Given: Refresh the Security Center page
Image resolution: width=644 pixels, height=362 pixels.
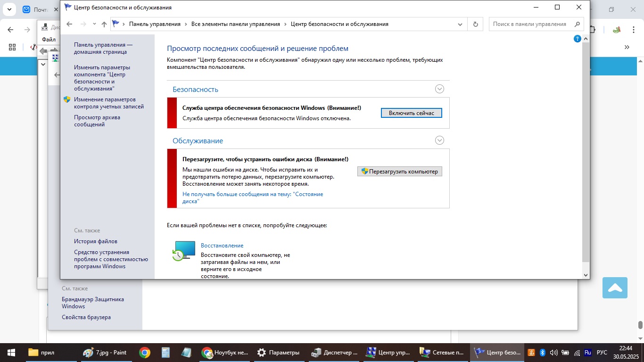Looking at the screenshot, I should point(475,24).
